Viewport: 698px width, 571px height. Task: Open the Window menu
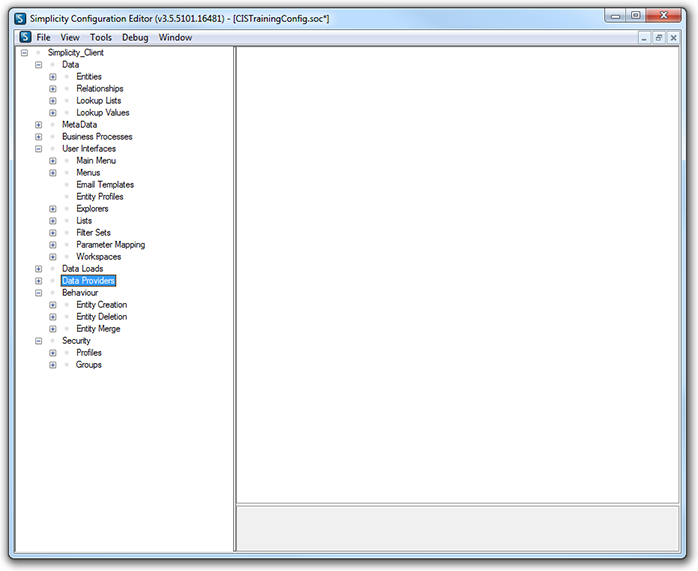(175, 37)
